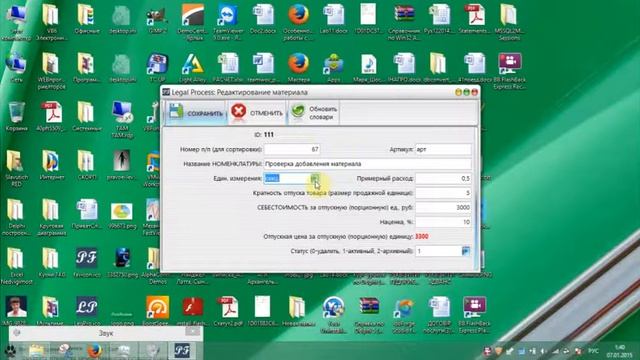Screen dimensions: 640x360
Task: Click the Название НОМЕНКЛАТУРЫ field
Action: tap(367, 164)
